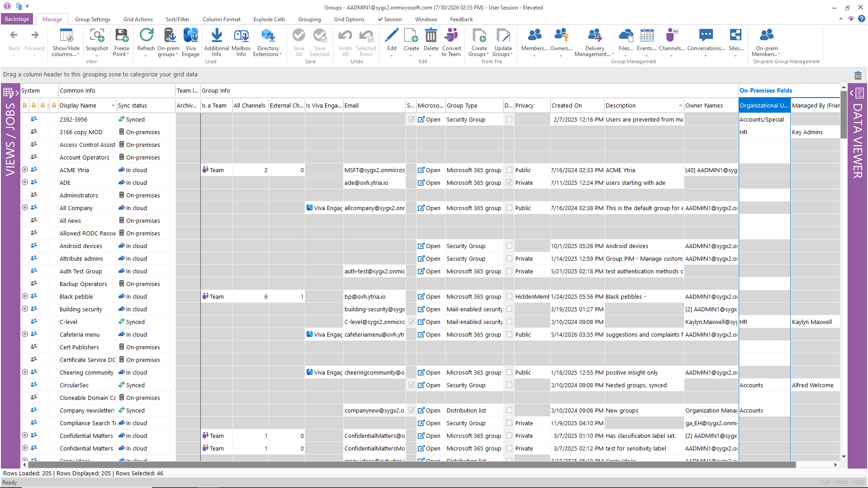Open link for Android devices group
Image resolution: width=868 pixels, height=488 pixels.
pos(429,246)
